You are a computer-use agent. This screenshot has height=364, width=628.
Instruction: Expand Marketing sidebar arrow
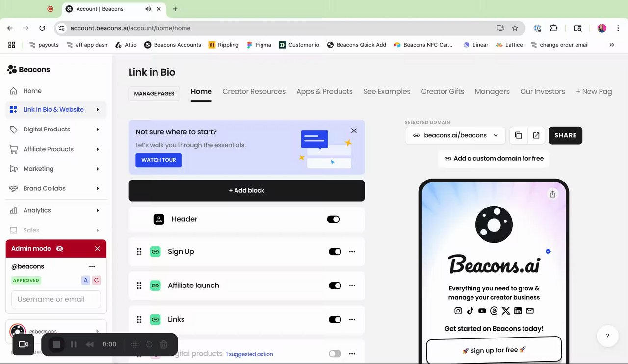98,169
